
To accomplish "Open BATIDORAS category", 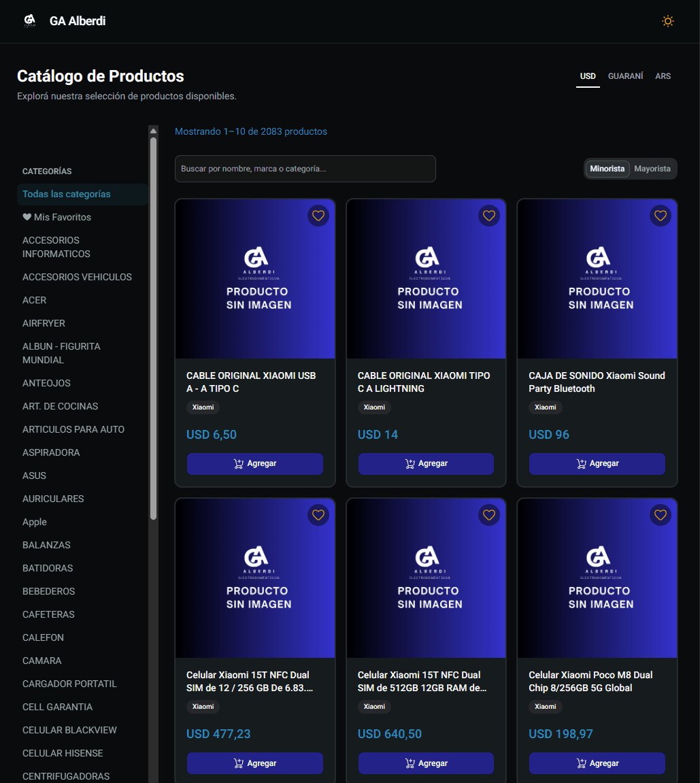I will [82, 568].
